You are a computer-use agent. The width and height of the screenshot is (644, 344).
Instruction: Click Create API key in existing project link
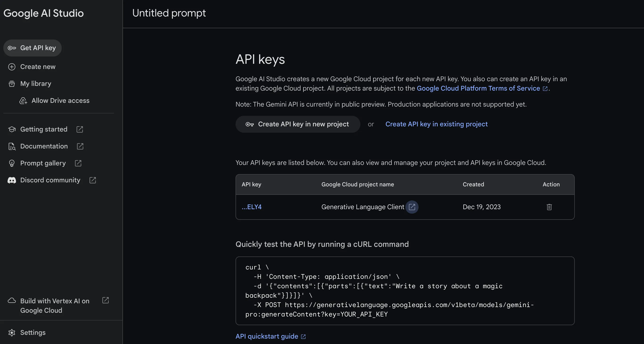[436, 124]
